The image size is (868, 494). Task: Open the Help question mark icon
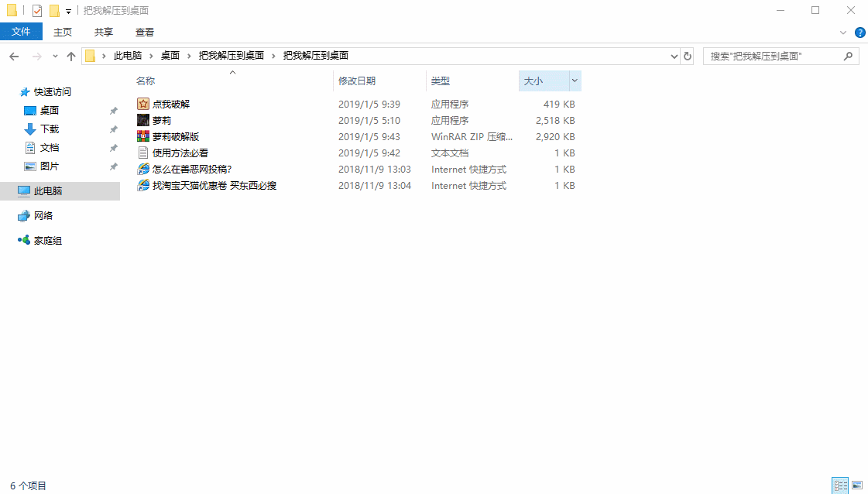(859, 33)
